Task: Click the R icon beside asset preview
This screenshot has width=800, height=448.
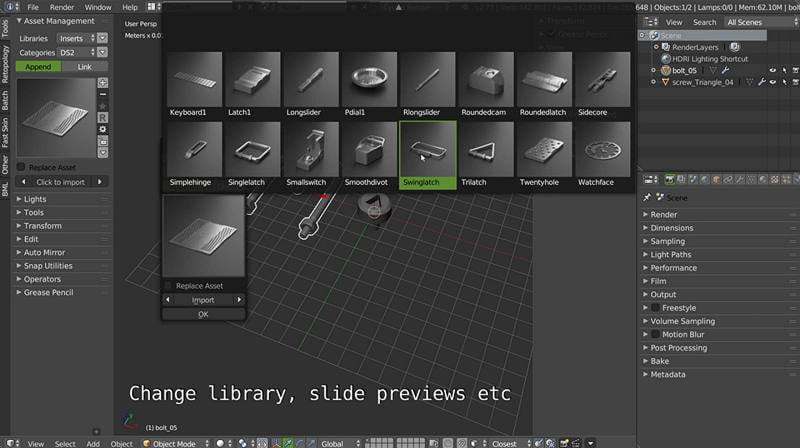Action: click(x=103, y=118)
